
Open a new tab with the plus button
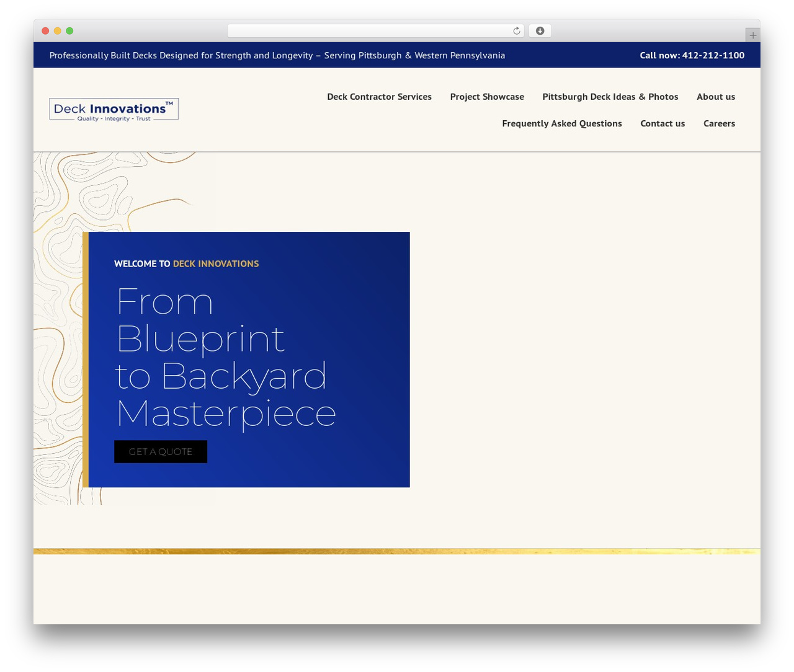click(x=752, y=35)
